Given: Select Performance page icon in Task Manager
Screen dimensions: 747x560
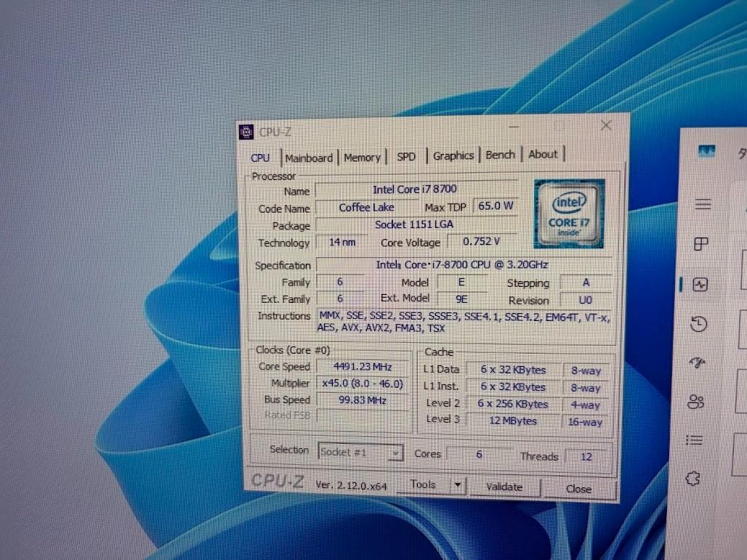Looking at the screenshot, I should (700, 285).
